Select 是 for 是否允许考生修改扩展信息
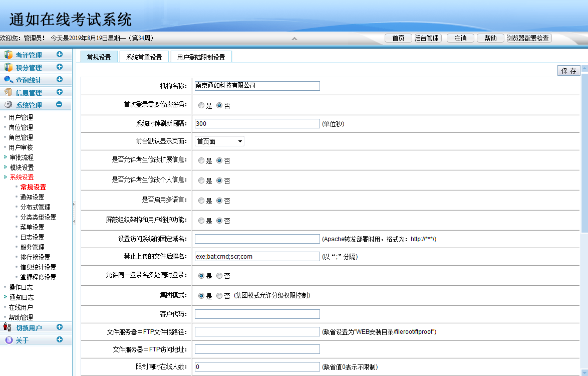This screenshot has width=588, height=376. tap(201, 160)
